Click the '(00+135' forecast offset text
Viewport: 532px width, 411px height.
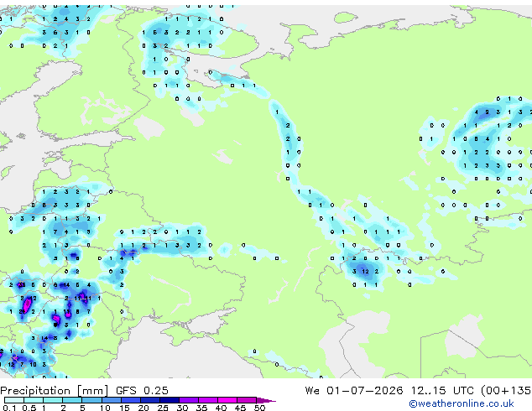(x=506, y=391)
